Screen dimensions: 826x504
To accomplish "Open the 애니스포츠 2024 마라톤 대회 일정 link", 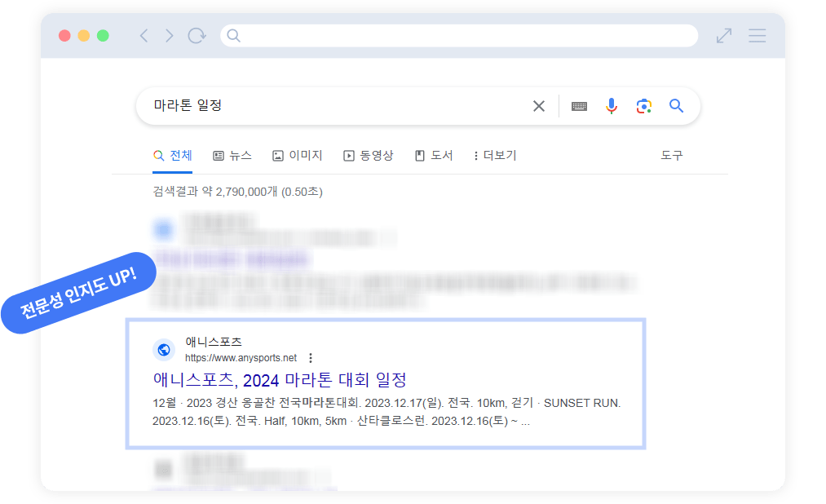I will click(281, 379).
